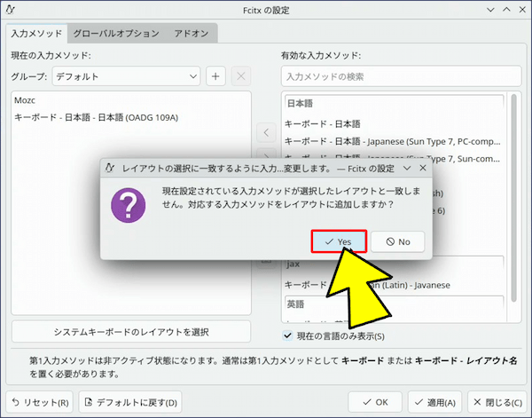Click the X icon to remove group
This screenshot has width=532, height=418.
click(x=240, y=76)
